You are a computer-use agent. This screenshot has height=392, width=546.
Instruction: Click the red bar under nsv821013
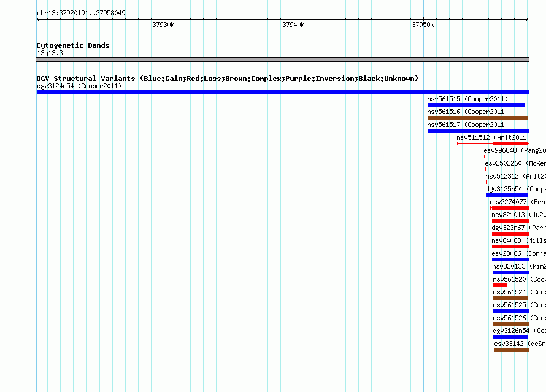(510, 221)
